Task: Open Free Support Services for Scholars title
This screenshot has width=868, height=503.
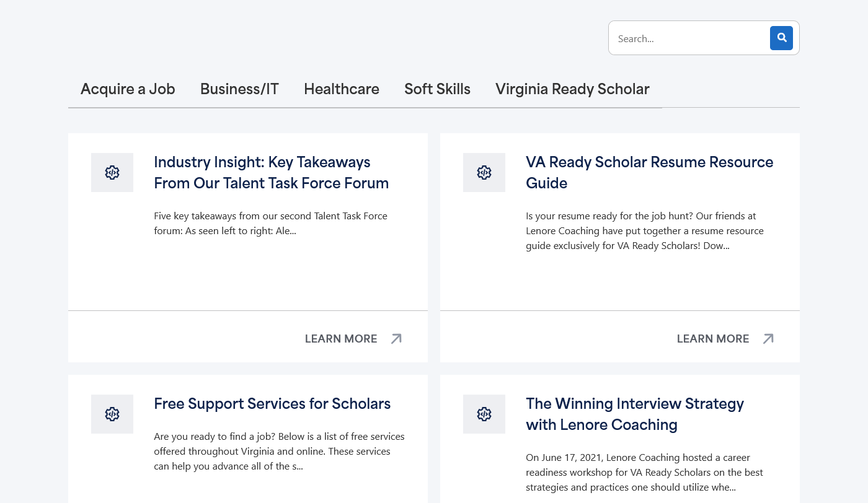Action: click(x=272, y=404)
